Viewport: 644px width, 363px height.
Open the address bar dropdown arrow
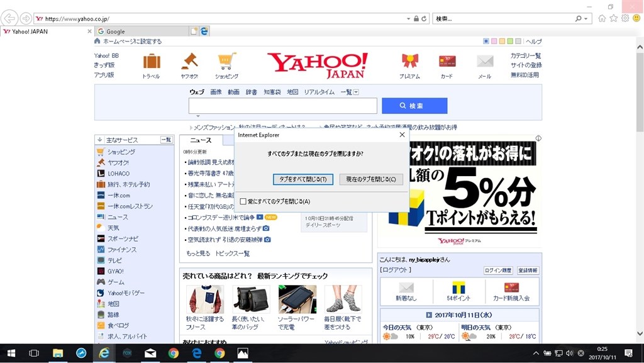(408, 19)
